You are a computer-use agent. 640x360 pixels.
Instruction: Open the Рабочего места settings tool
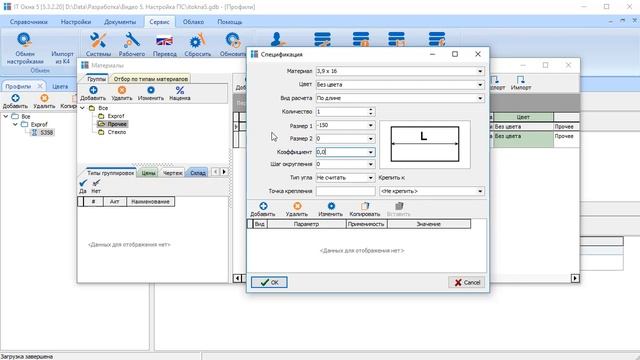(131, 45)
